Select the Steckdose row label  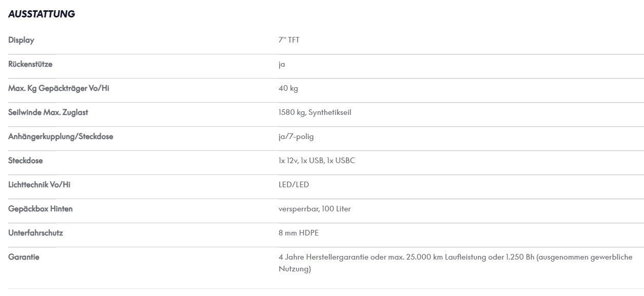pyautogui.click(x=26, y=161)
